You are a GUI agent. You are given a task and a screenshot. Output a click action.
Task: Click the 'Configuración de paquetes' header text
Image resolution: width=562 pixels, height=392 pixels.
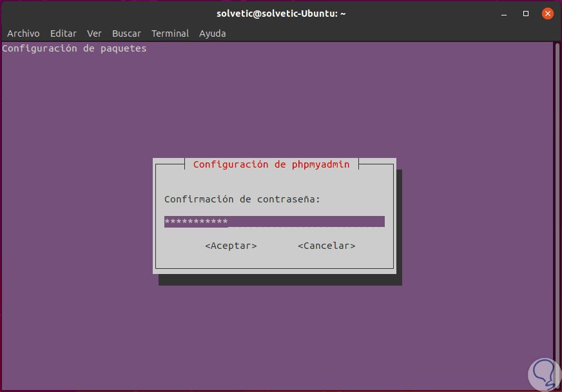tap(74, 48)
